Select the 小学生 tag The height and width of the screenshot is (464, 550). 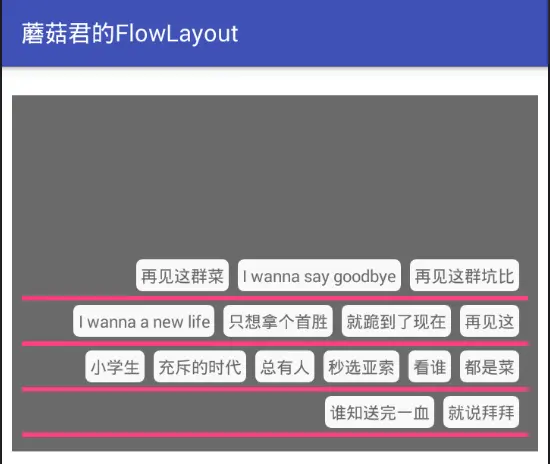[x=115, y=367]
